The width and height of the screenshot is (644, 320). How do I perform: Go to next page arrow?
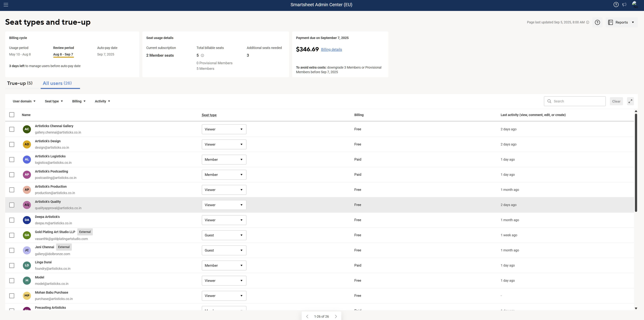pyautogui.click(x=336, y=316)
